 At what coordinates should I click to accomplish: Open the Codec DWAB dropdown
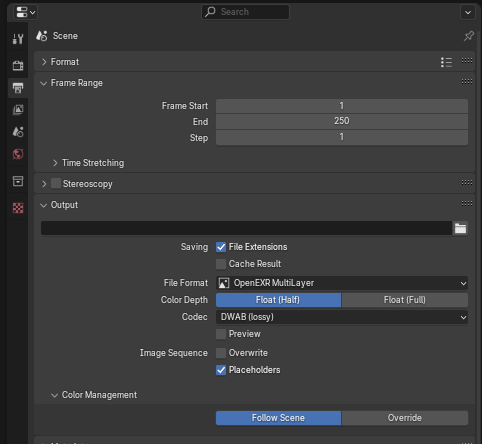point(342,317)
